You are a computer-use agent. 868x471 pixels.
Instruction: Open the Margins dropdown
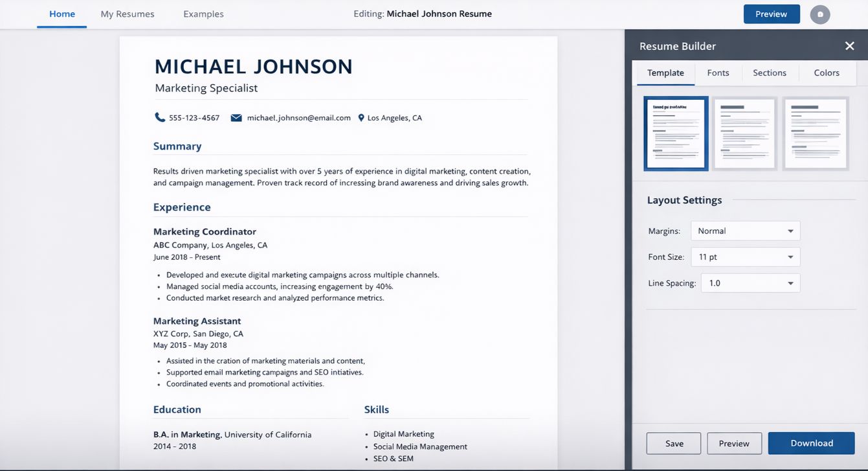pyautogui.click(x=745, y=231)
